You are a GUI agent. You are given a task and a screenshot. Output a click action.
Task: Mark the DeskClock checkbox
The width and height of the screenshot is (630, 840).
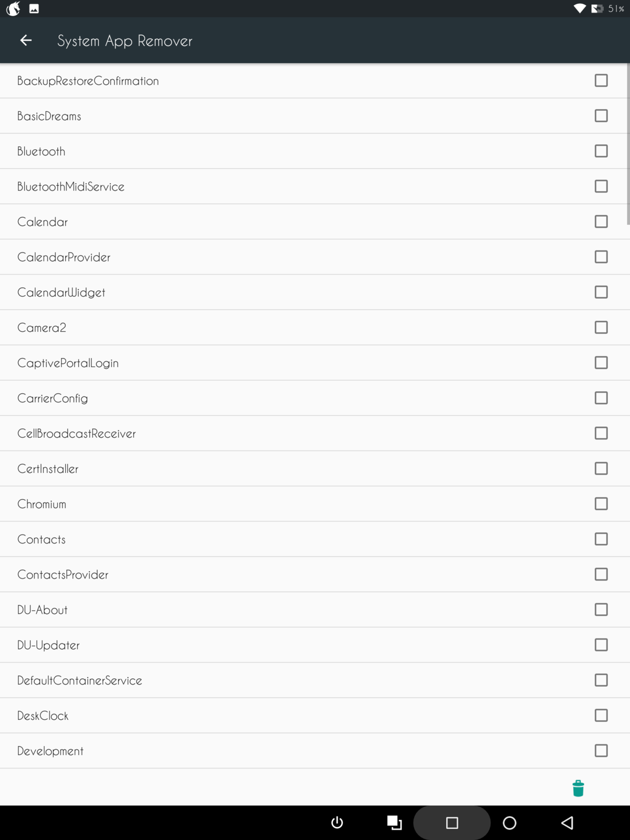click(601, 716)
